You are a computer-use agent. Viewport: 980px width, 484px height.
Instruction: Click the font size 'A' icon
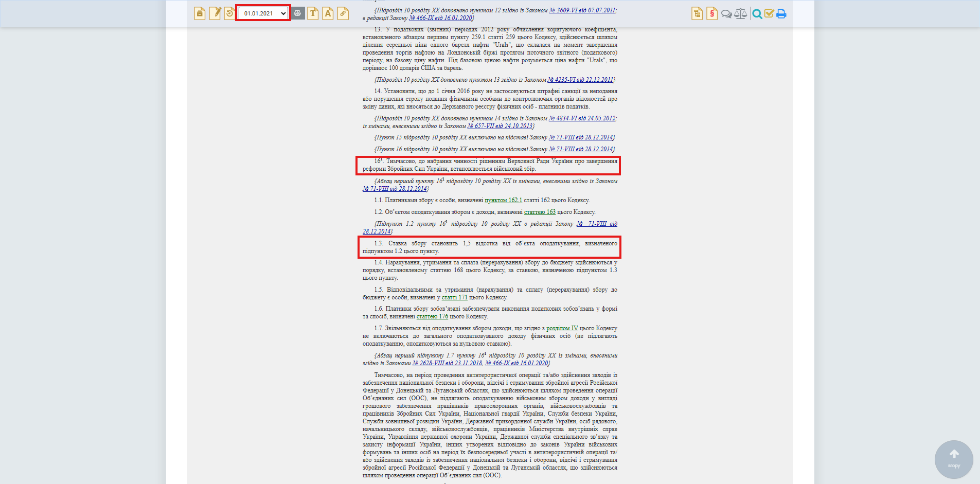tap(328, 13)
